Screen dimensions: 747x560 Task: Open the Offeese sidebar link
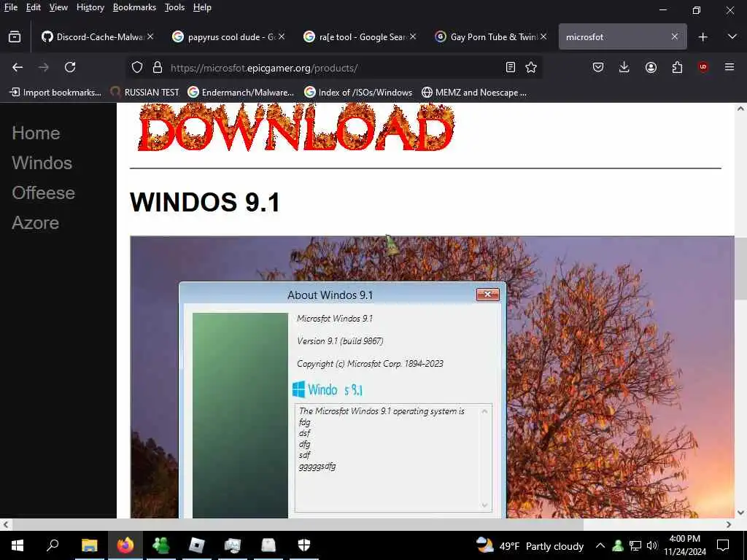[43, 192]
